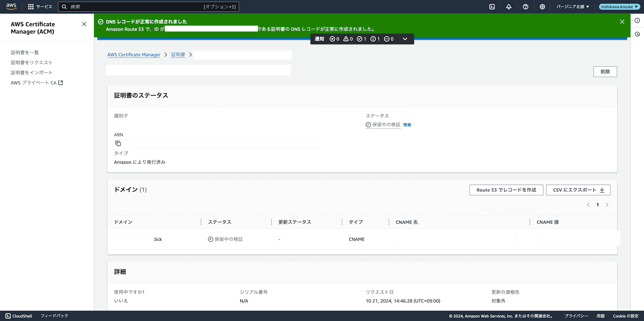Click the 更新ステータス column header

[x=295, y=222]
